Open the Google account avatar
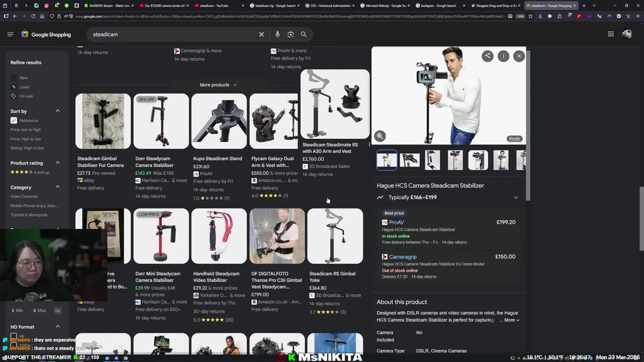This screenshot has height=362, width=644. point(626,34)
